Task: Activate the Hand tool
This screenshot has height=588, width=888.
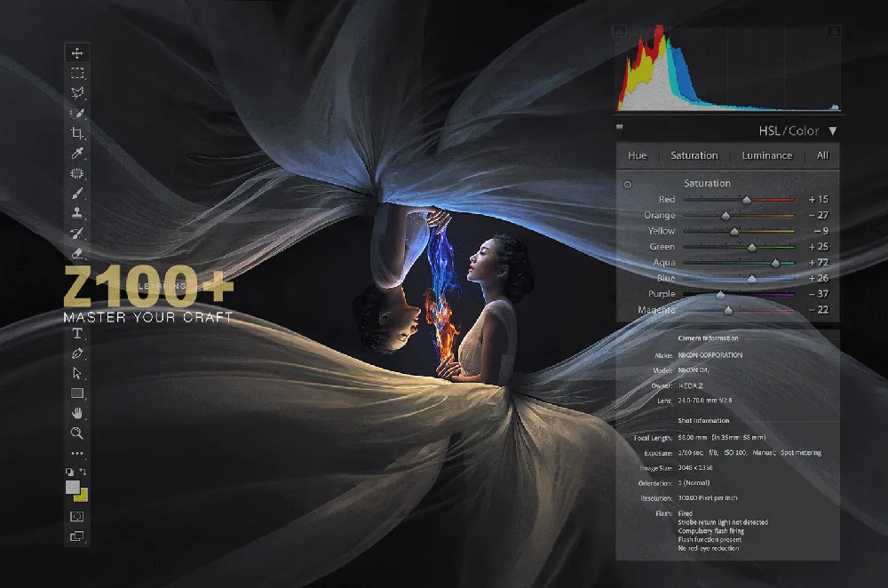Action: 77,413
